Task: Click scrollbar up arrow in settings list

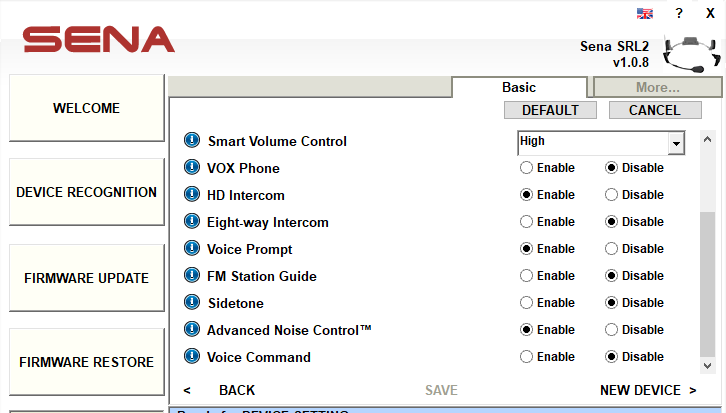Action: click(707, 139)
